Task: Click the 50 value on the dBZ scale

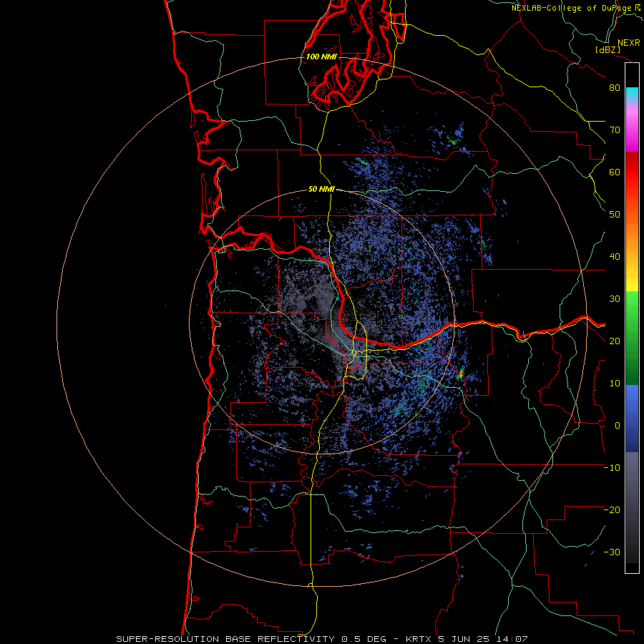Action: click(x=615, y=215)
